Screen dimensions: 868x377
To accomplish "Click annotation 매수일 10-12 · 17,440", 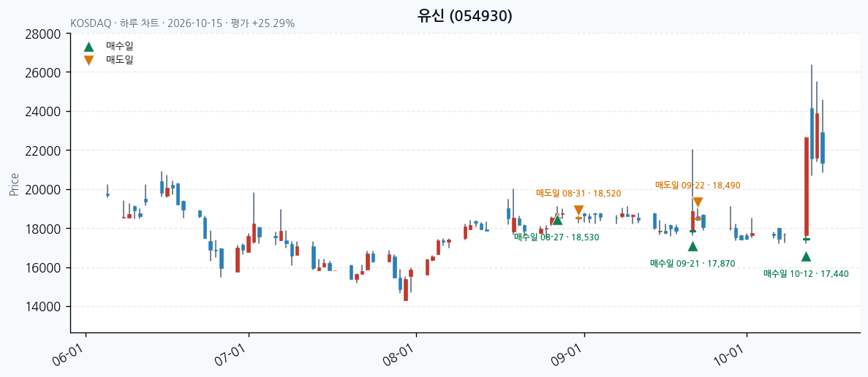I will pos(806,274).
